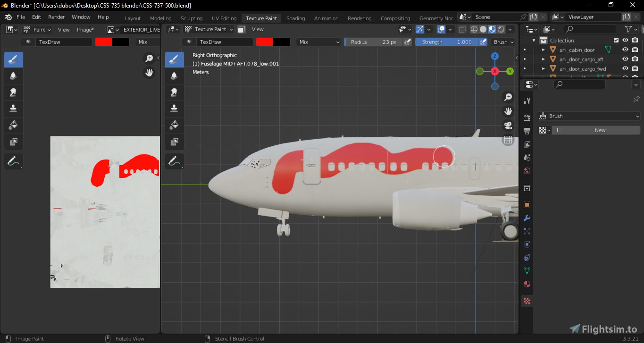The height and width of the screenshot is (343, 644).
Task: Open the Material properties tab
Action: (x=527, y=284)
